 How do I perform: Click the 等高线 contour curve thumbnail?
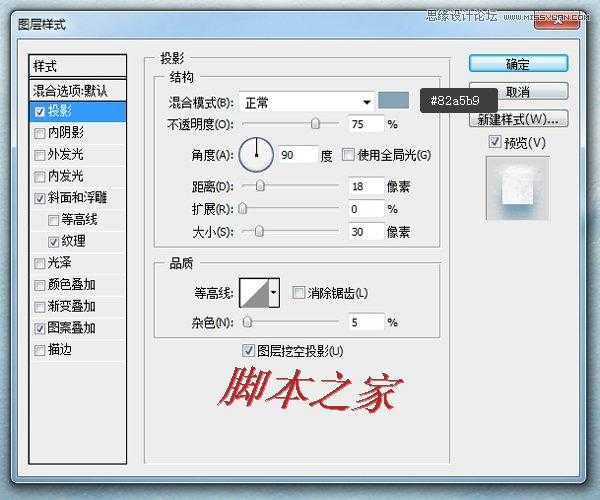pos(254,293)
